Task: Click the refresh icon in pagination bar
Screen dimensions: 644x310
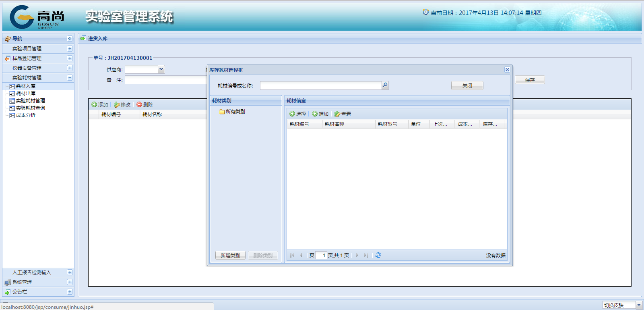Action: pos(378,255)
